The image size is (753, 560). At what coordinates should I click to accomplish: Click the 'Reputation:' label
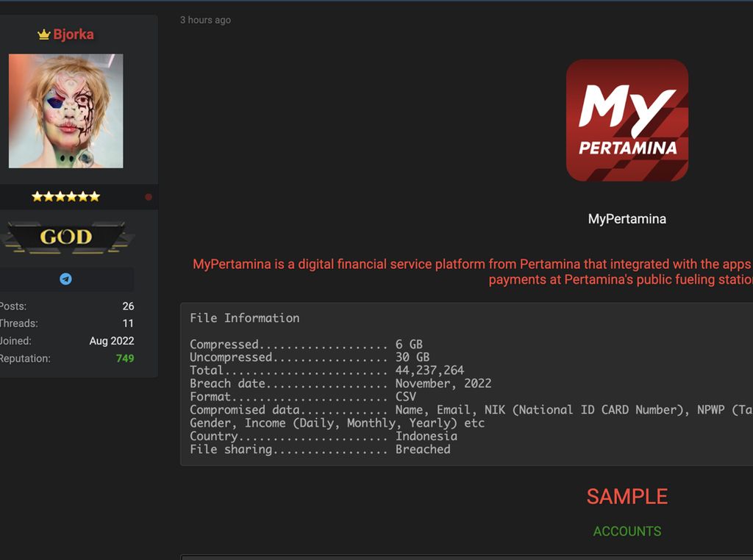24,359
